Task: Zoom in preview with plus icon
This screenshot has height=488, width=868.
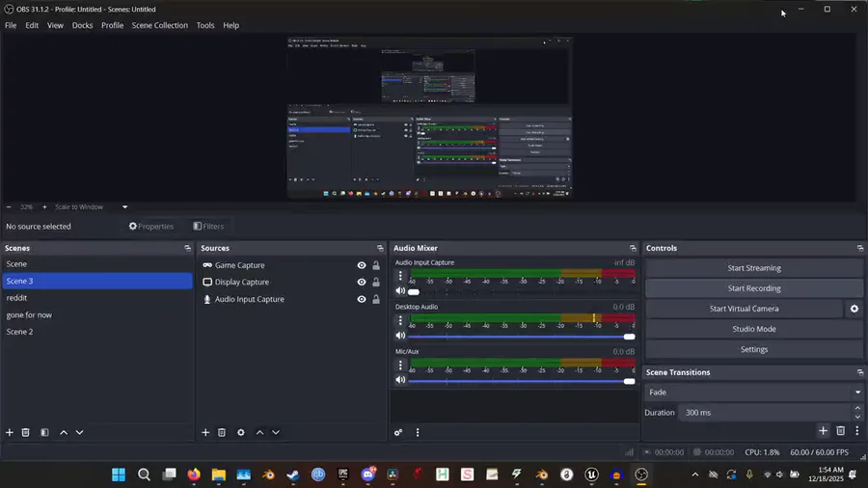Action: click(x=44, y=207)
